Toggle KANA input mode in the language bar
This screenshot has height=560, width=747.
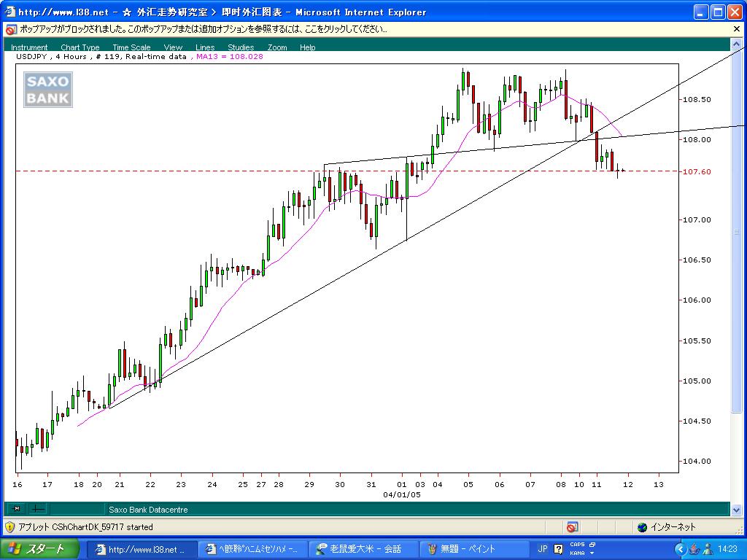click(x=578, y=553)
